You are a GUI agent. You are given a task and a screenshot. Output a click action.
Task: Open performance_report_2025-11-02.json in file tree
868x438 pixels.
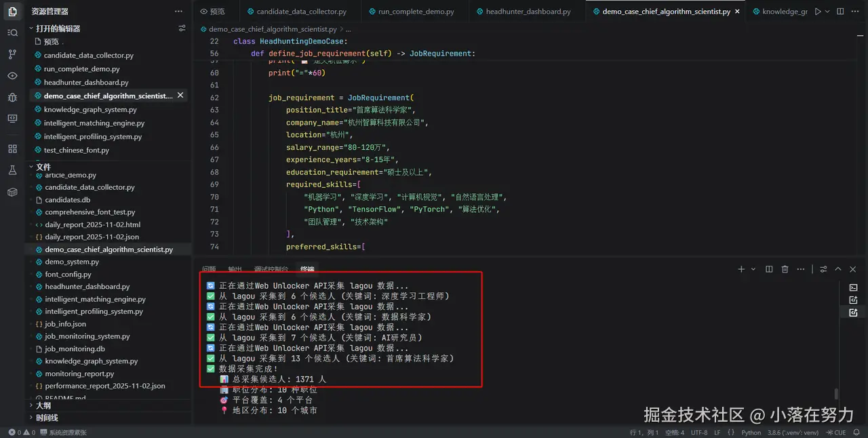(105, 386)
